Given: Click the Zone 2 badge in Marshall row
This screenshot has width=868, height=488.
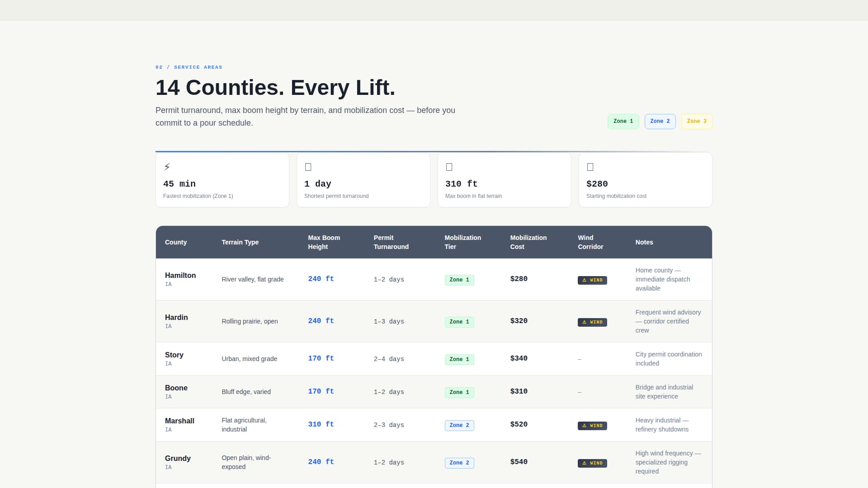Looking at the screenshot, I should tap(459, 426).
